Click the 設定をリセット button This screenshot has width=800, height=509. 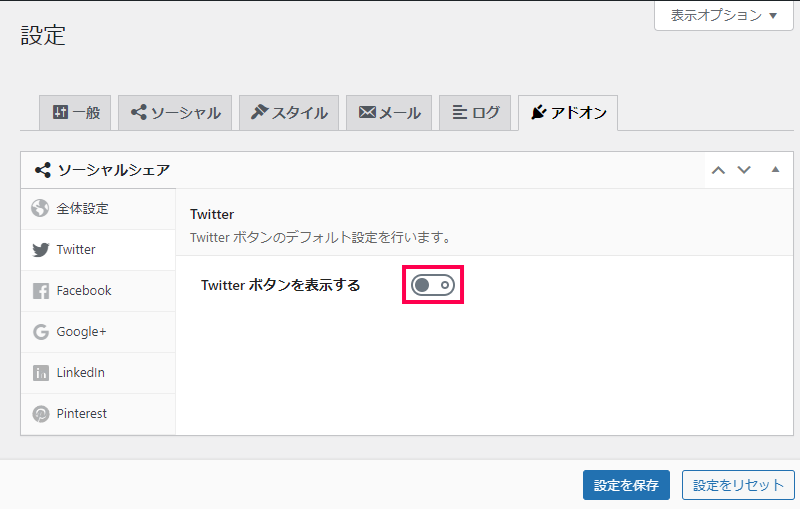coord(738,485)
